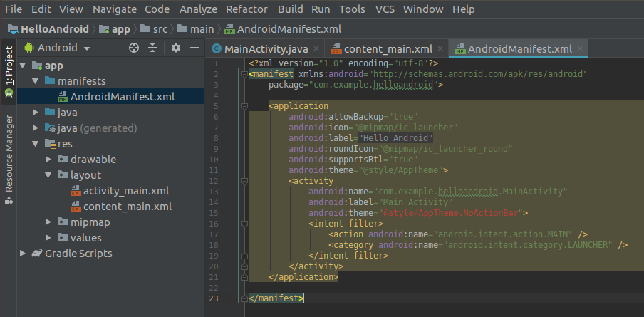This screenshot has width=644, height=317.
Task: Open the Code menu
Action: point(157,9)
